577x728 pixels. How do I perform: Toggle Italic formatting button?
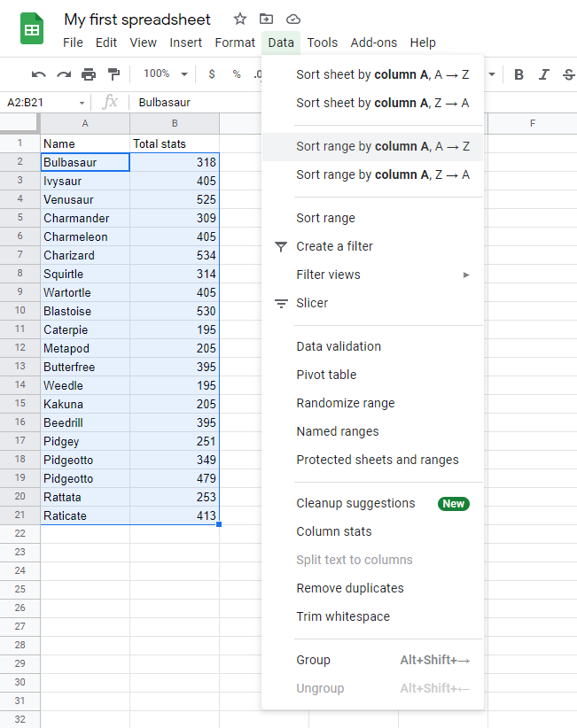(543, 74)
